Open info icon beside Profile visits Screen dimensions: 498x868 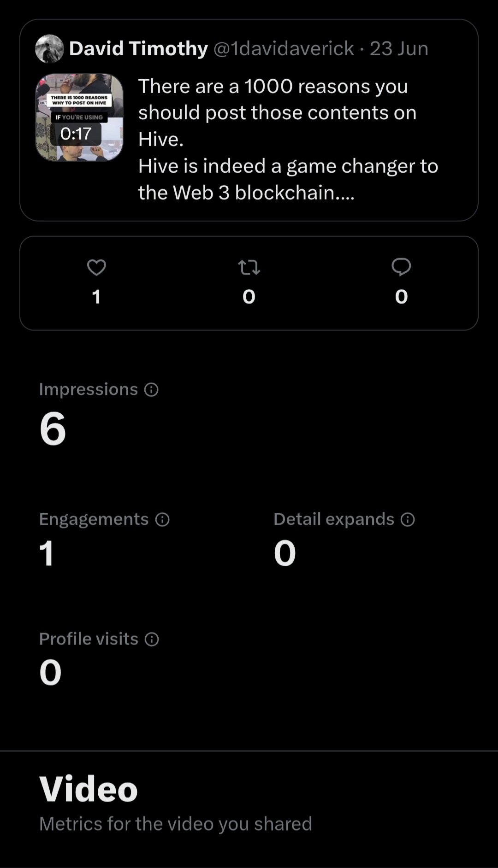click(x=152, y=639)
